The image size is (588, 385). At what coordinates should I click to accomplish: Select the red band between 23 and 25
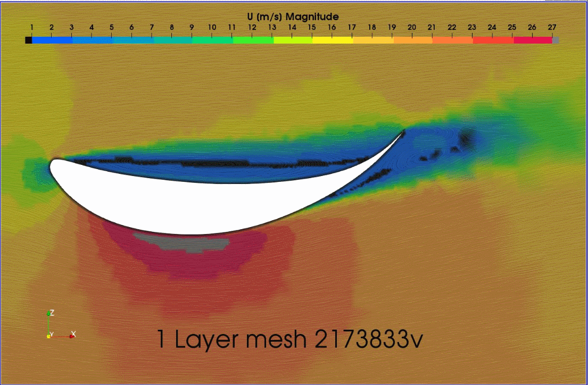pyautogui.click(x=493, y=40)
